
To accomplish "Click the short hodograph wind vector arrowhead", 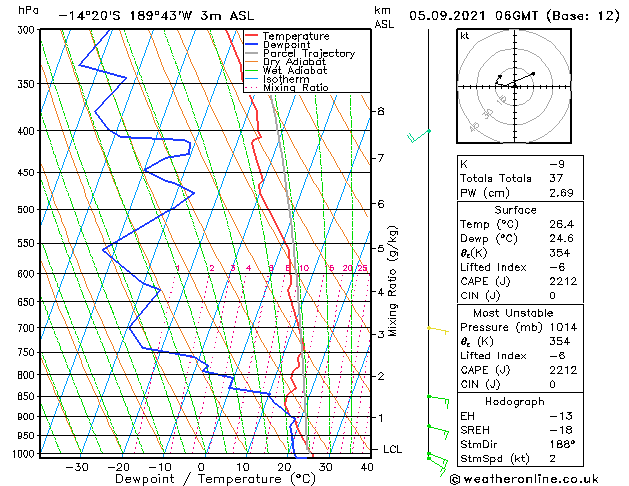I will tap(500, 76).
